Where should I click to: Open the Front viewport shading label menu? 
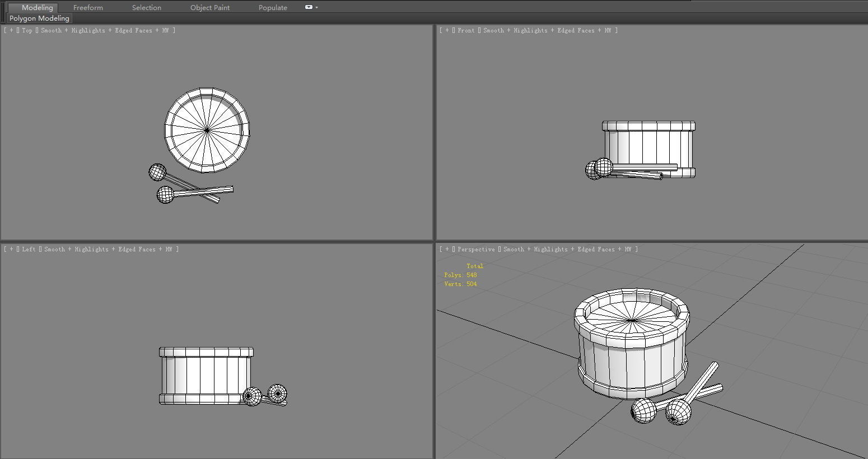pyautogui.click(x=547, y=31)
